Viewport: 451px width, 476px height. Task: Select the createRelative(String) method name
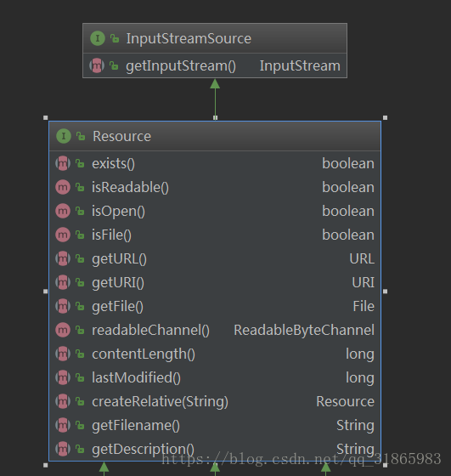tap(161, 401)
